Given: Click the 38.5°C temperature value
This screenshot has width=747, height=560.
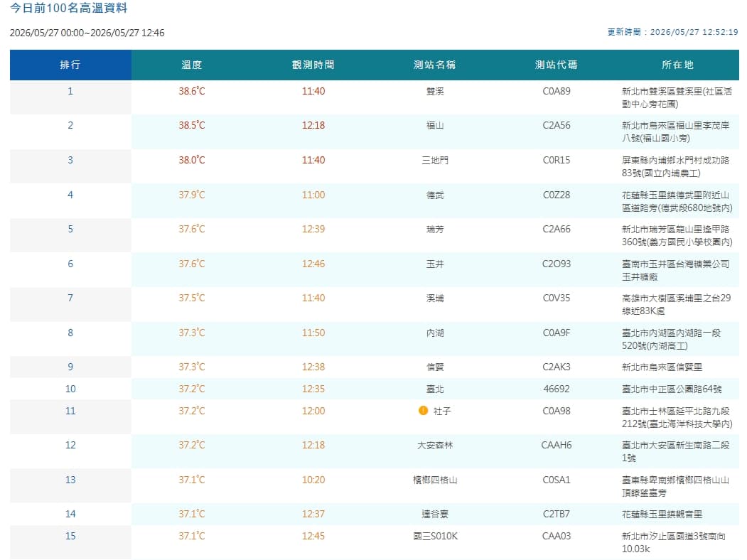Looking at the screenshot, I should click(192, 126).
